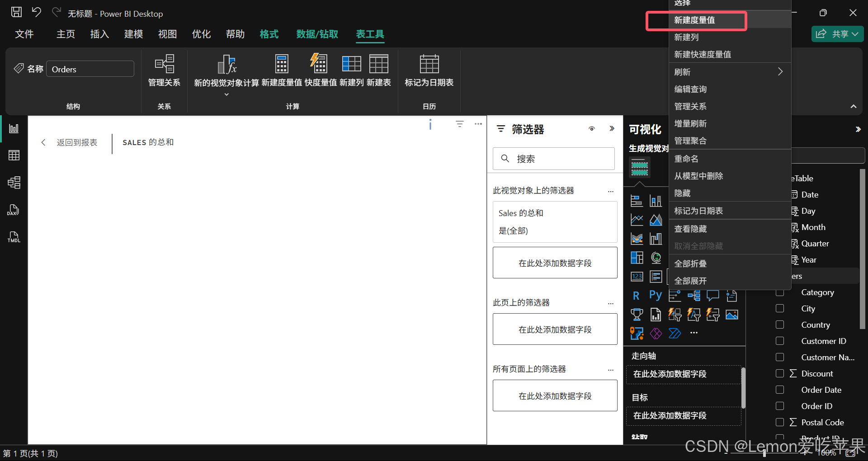868x461 pixels.
Task: Choose 新建列 from context menu
Action: (730, 37)
